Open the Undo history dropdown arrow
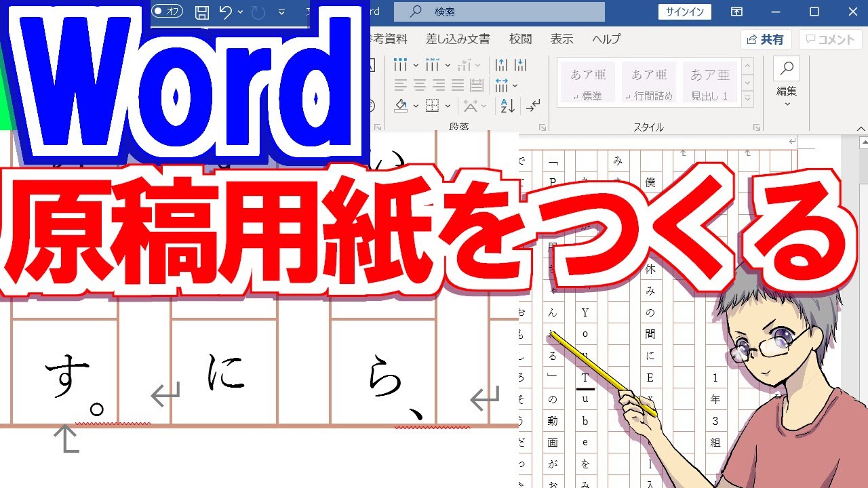Image resolution: width=868 pixels, height=488 pixels. click(x=240, y=12)
